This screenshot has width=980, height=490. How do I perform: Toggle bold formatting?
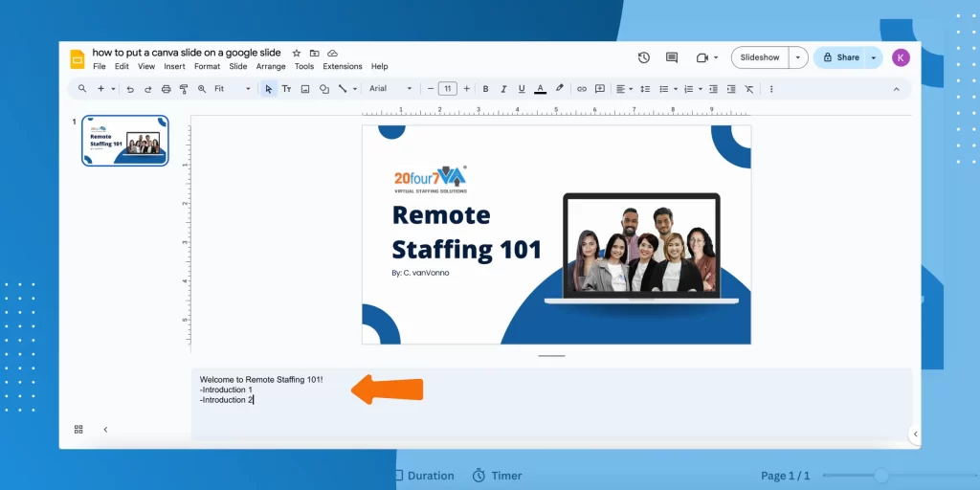485,89
